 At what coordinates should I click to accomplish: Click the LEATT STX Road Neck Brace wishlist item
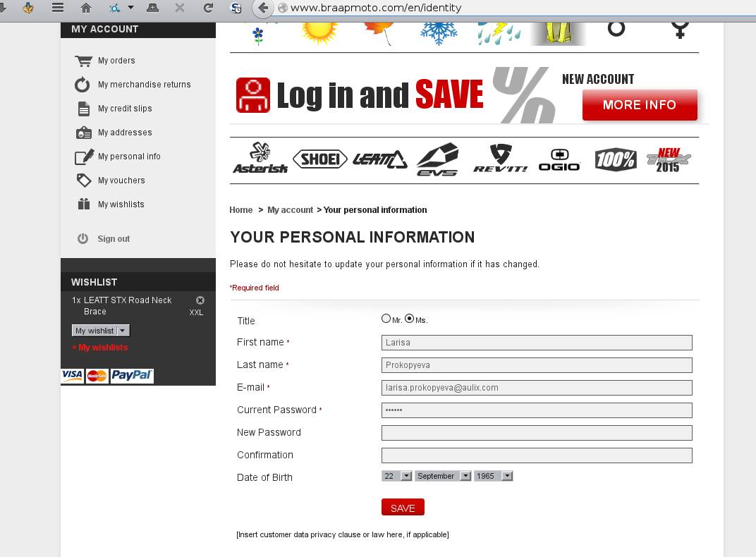point(127,306)
